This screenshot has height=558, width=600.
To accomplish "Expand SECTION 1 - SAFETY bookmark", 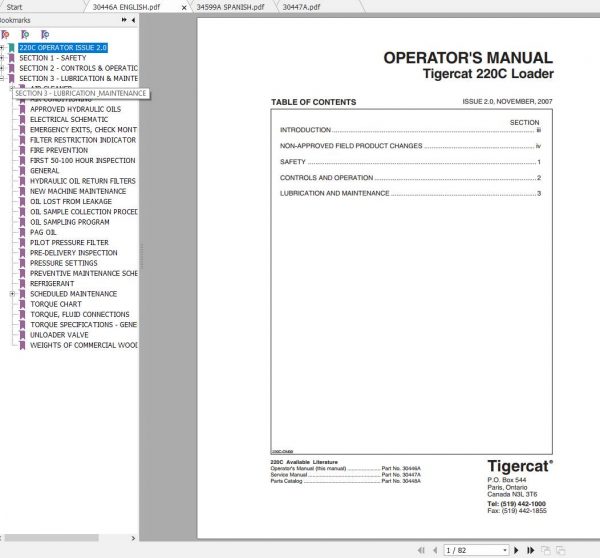I will coord(2,58).
